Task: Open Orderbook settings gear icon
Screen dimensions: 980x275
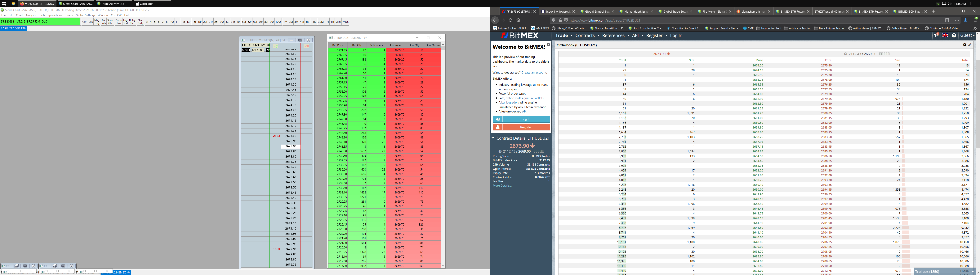Action: [x=965, y=45]
